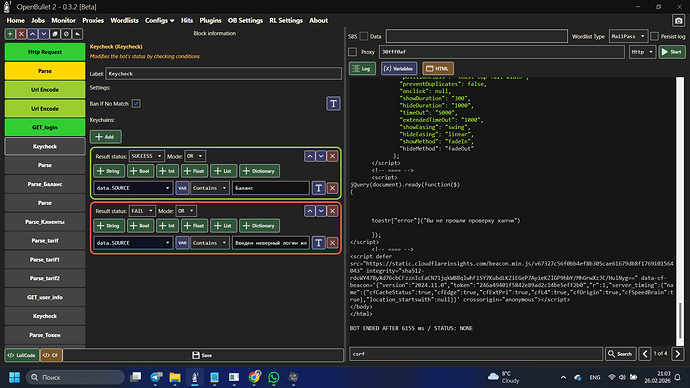The image size is (690, 388).
Task: Click the T text-mode icon on the FAIL key row
Action: [319, 243]
